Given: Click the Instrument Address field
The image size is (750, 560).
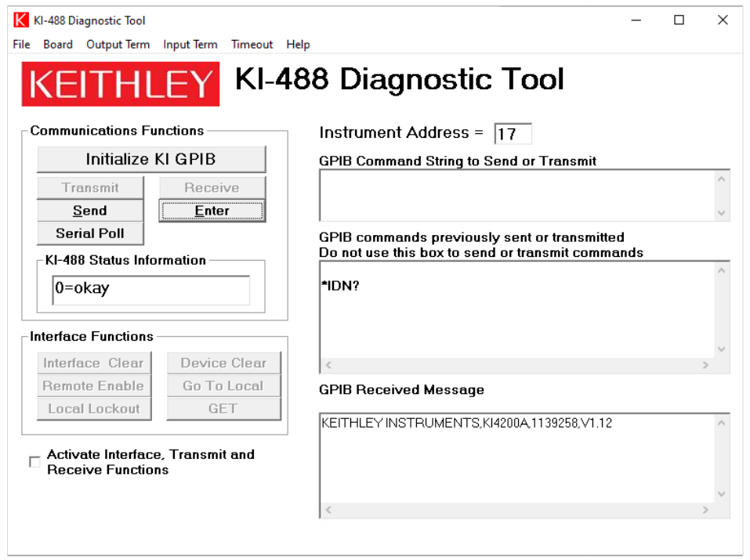Looking at the screenshot, I should click(x=513, y=134).
